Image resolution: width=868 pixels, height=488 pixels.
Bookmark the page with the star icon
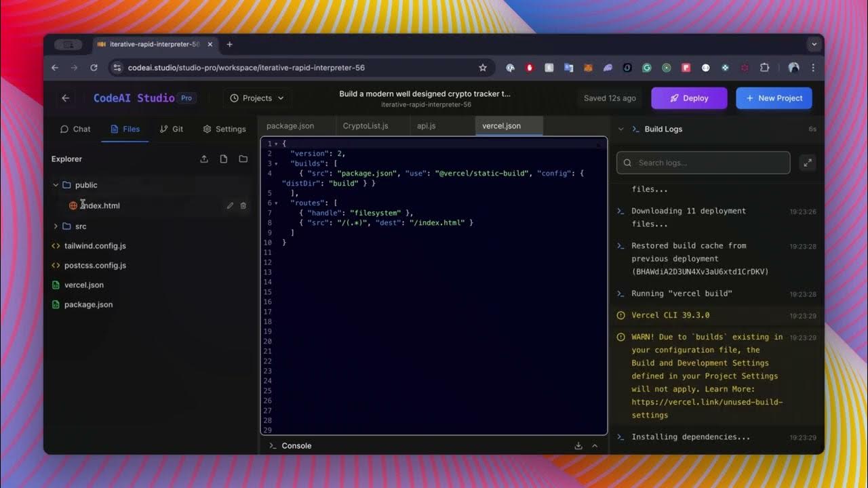click(482, 67)
